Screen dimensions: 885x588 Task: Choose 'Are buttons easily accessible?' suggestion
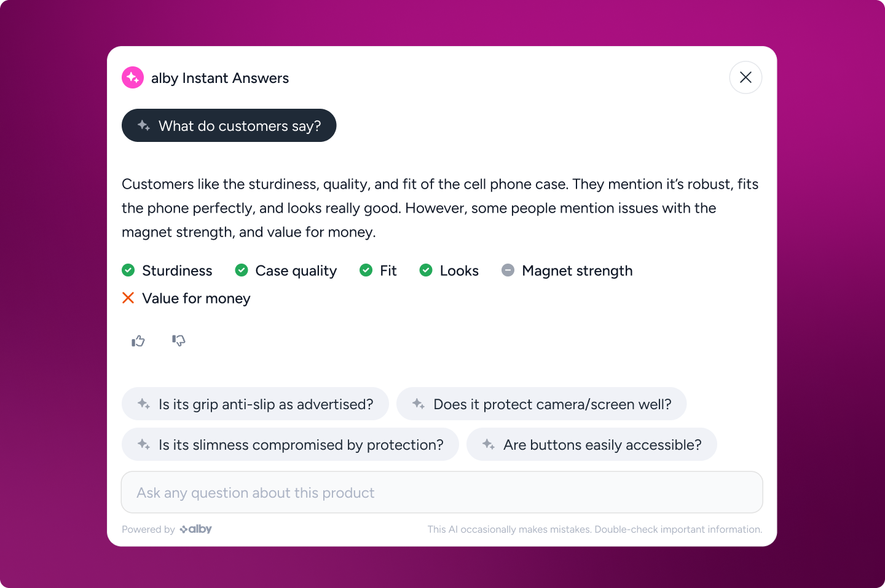592,444
